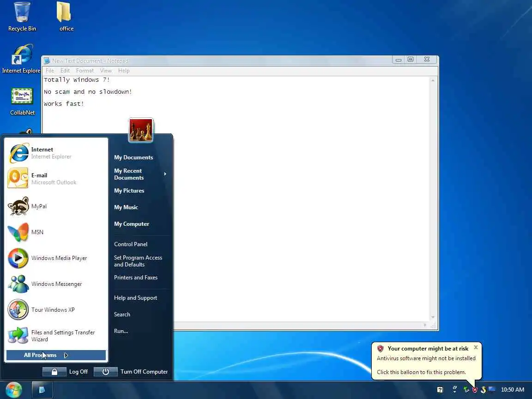Screen dimensions: 532x399
Task: Click the red security shield tray icon
Action: coord(475,390)
